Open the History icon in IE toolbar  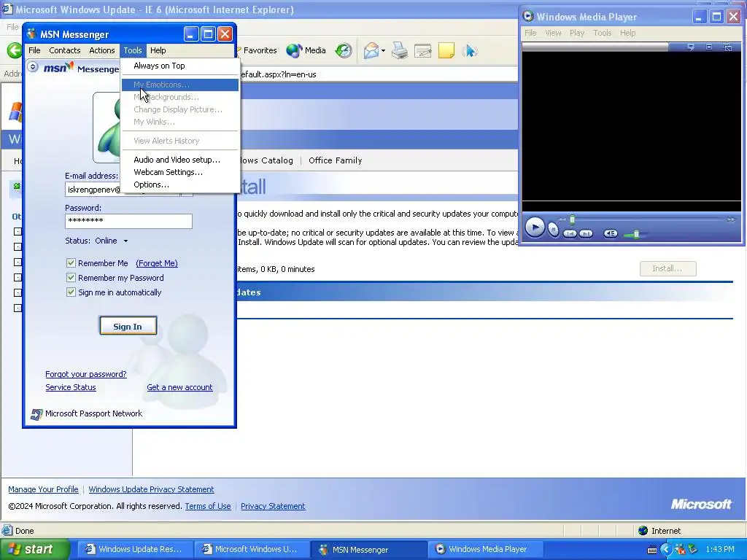tap(344, 50)
